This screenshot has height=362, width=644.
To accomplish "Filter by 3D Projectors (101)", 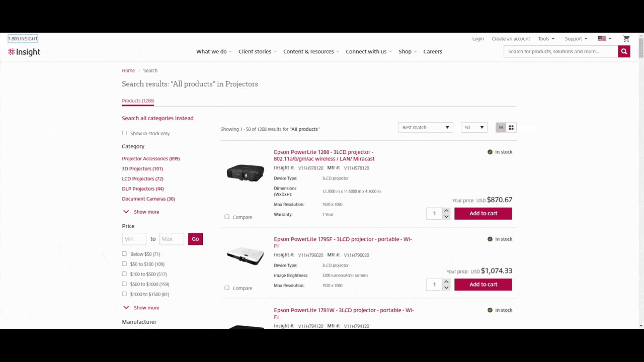I will coord(142,168).
